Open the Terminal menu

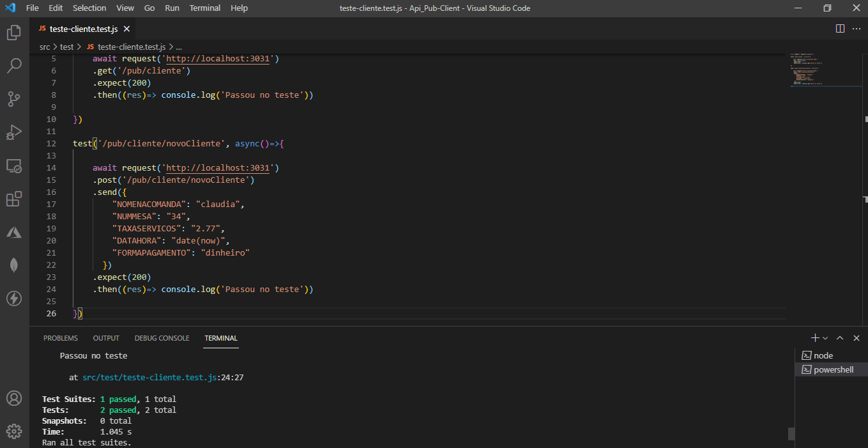click(x=204, y=8)
